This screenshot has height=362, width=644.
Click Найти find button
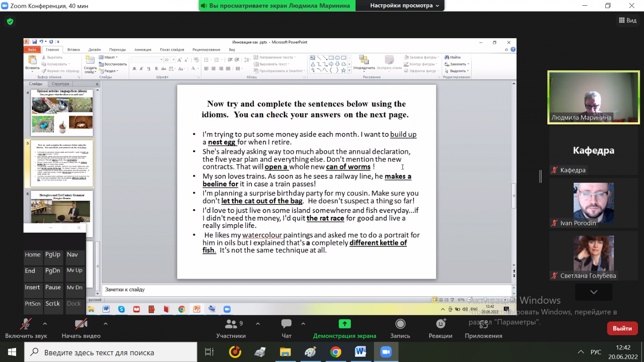click(x=453, y=57)
